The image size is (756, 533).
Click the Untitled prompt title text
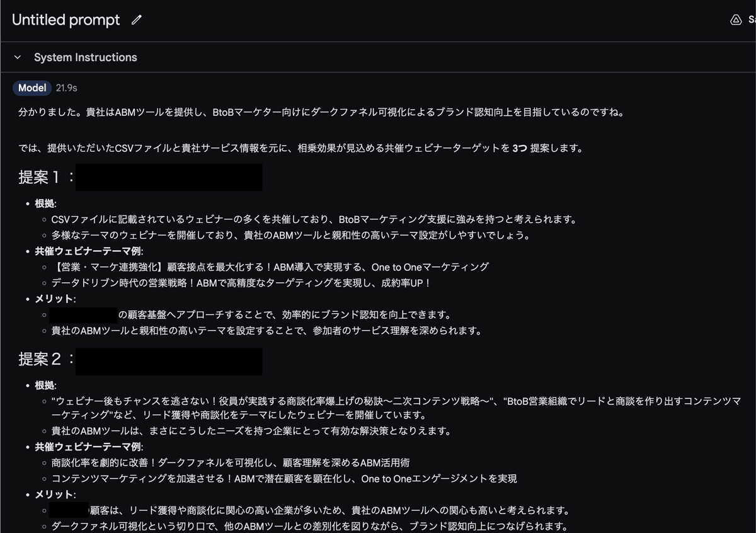click(66, 20)
